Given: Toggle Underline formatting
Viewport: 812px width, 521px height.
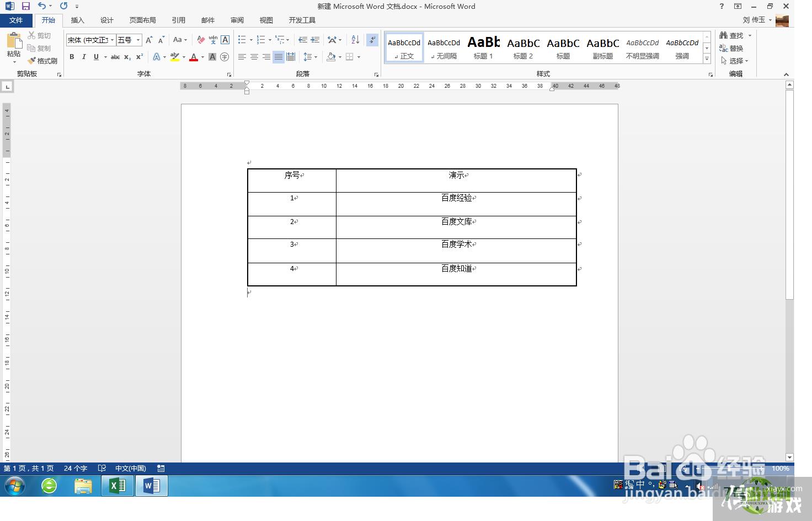Looking at the screenshot, I should 96,57.
